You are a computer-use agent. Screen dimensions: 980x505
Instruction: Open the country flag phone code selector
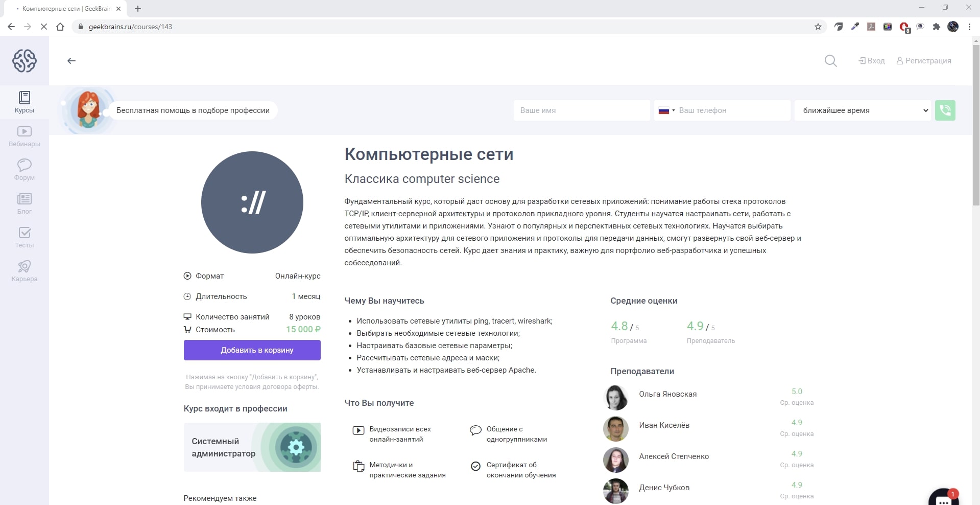pos(666,110)
